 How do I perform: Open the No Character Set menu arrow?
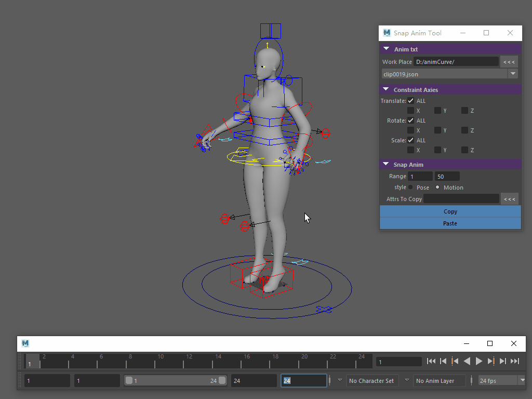pyautogui.click(x=340, y=381)
